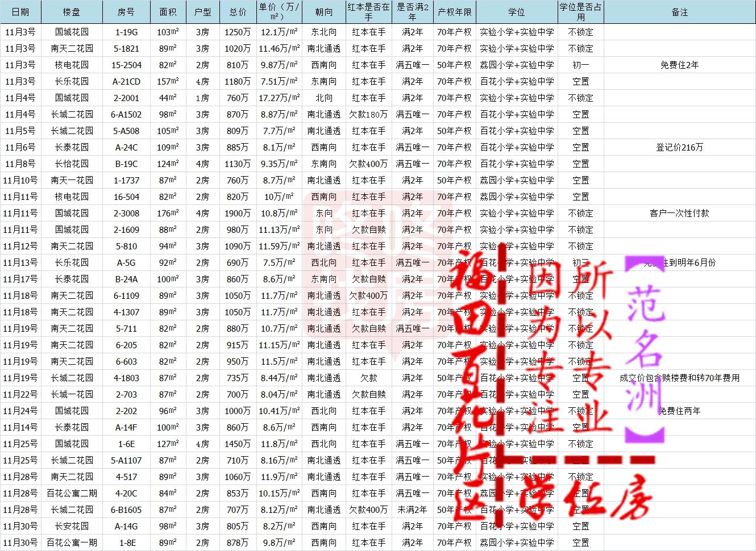756x551 pixels.
Task: Select the 北向 orientation cell
Action: (x=323, y=98)
